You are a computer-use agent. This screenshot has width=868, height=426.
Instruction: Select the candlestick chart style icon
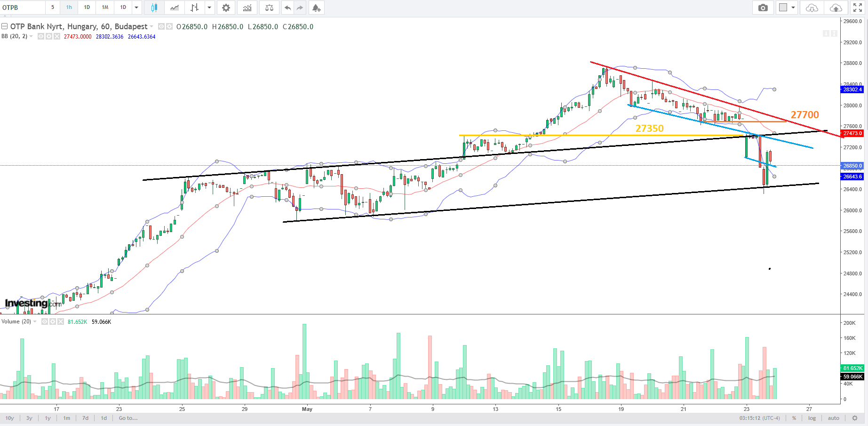154,8
